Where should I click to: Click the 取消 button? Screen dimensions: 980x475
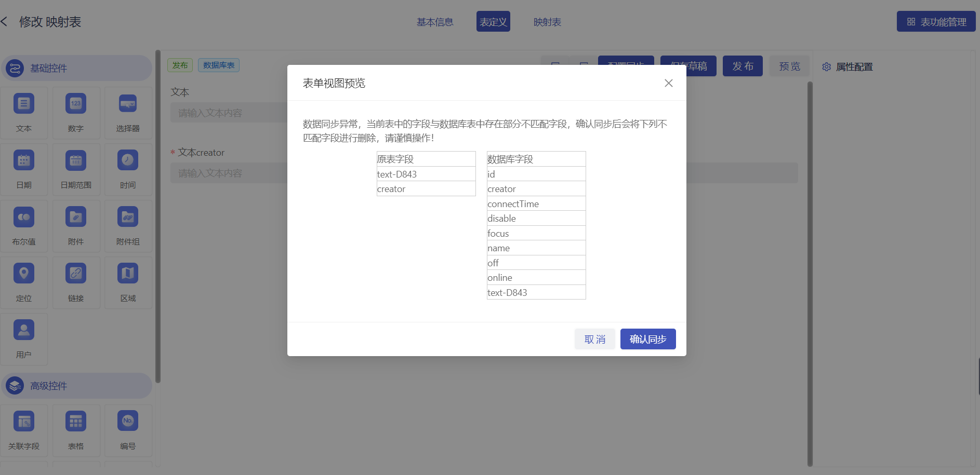(x=595, y=339)
